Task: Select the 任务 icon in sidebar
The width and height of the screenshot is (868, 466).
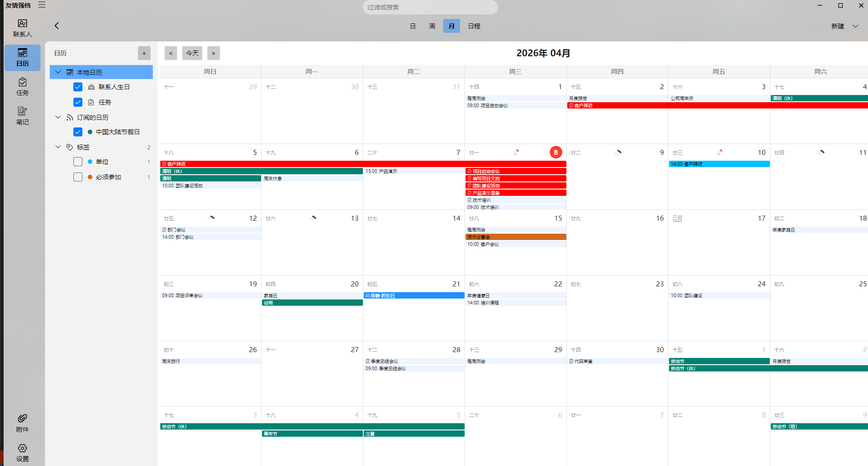Action: (x=22, y=85)
